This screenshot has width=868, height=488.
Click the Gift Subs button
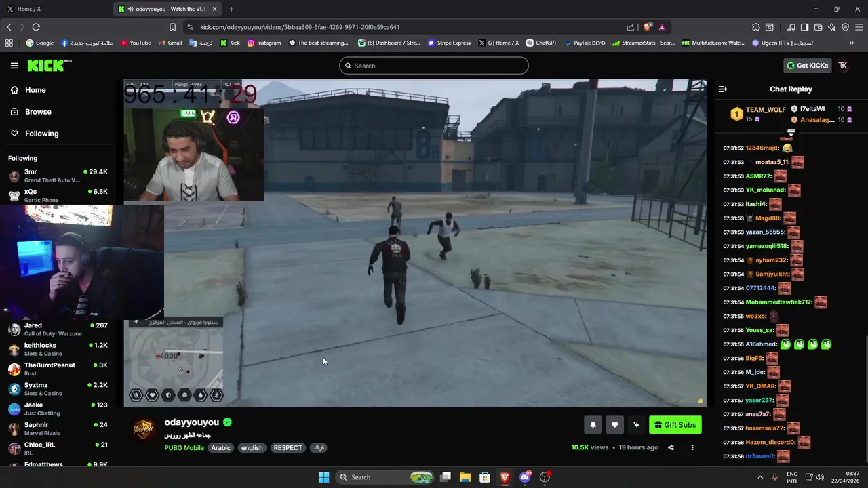click(675, 425)
